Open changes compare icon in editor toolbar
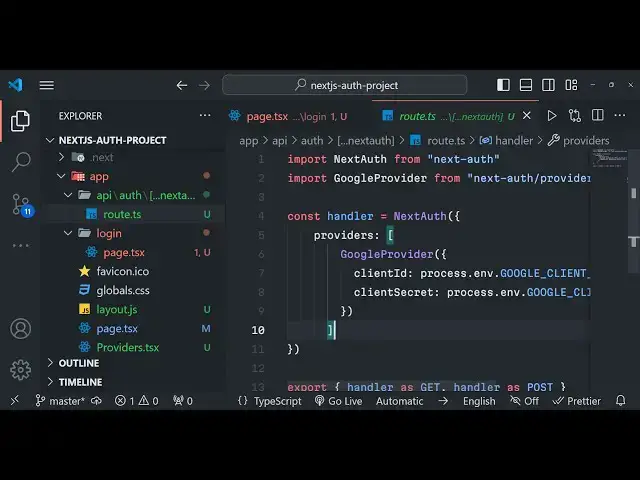This screenshot has width=640, height=480. click(x=575, y=116)
